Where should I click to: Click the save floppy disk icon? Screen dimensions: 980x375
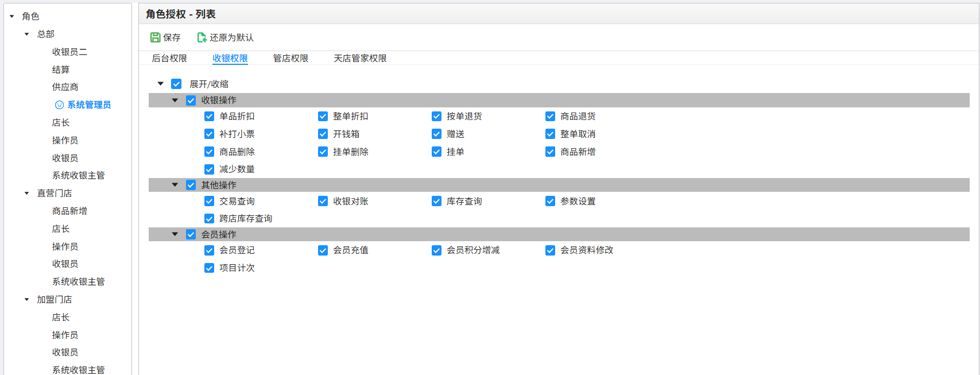155,37
